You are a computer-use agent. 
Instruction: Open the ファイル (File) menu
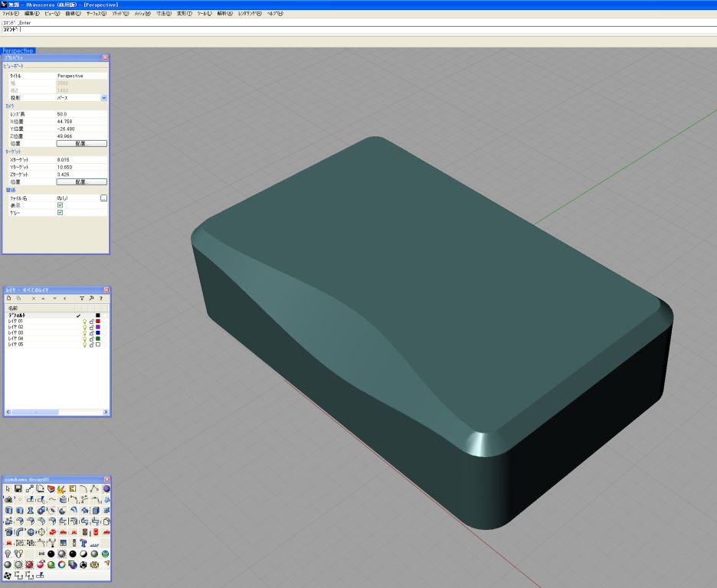[x=11, y=14]
